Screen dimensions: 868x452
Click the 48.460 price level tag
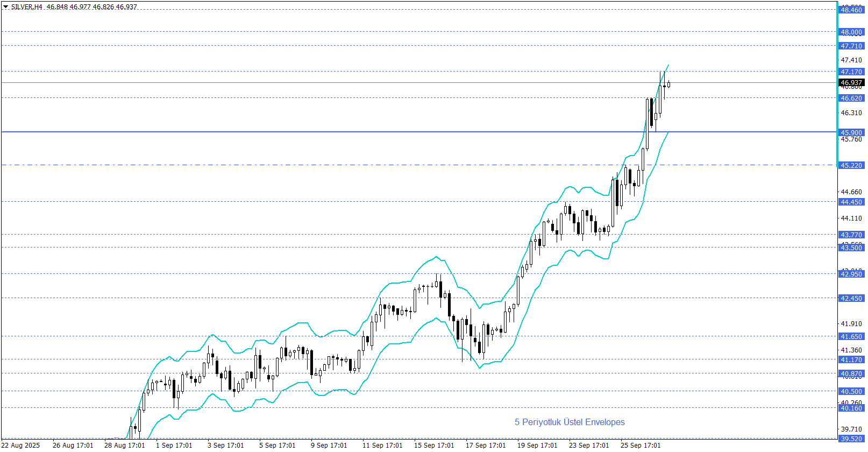851,10
